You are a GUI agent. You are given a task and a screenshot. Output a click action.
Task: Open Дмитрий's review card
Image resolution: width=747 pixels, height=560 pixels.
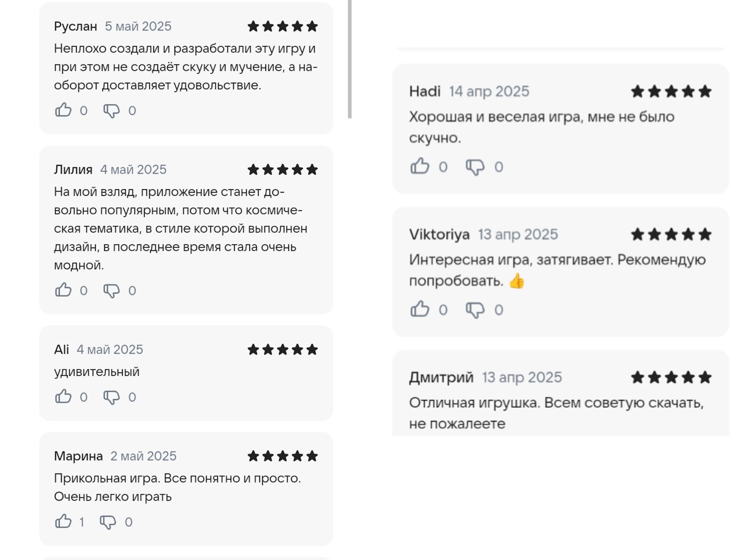(x=560, y=393)
